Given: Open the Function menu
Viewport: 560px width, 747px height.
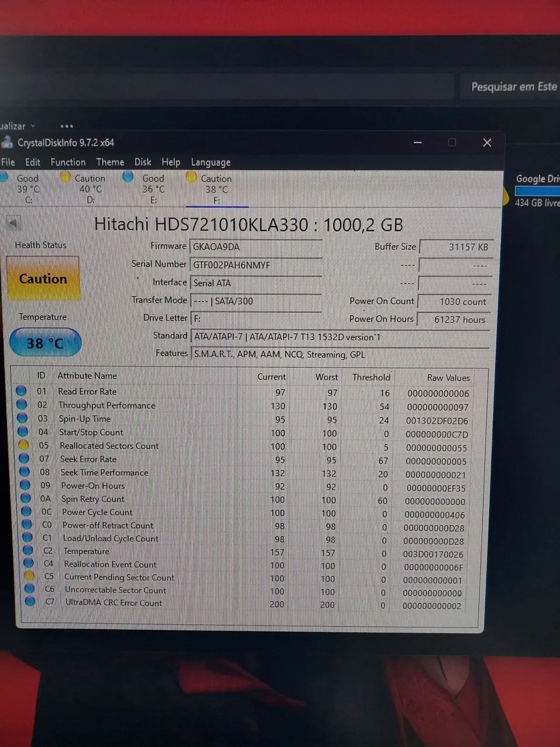Looking at the screenshot, I should point(68,162).
